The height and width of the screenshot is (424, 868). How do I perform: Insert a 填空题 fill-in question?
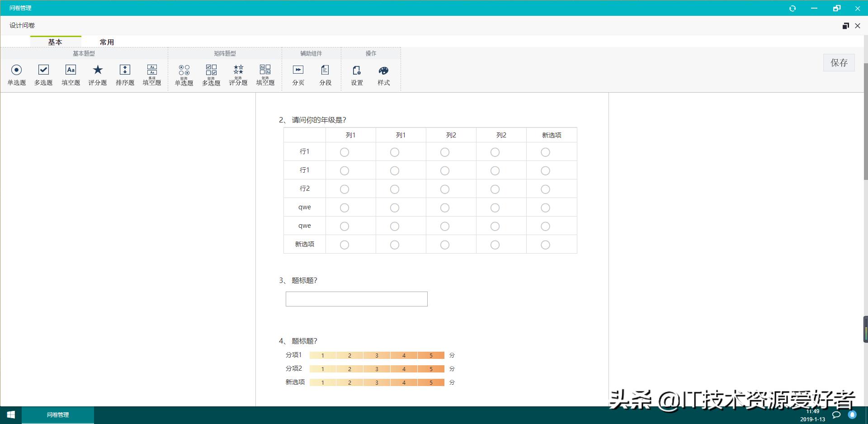click(x=71, y=74)
